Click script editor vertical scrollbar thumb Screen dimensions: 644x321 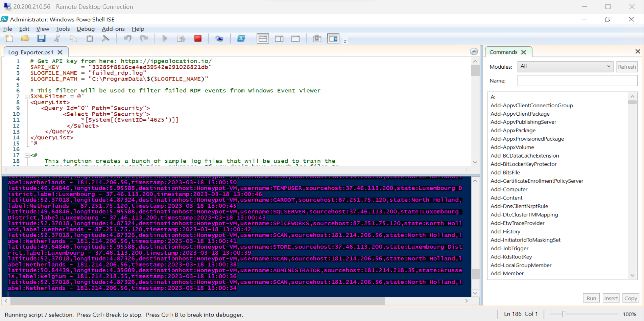(475, 70)
